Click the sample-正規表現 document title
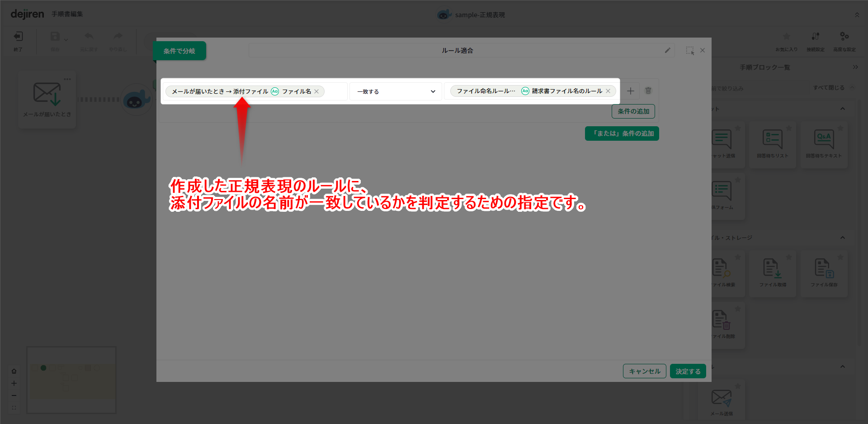The width and height of the screenshot is (868, 424). pyautogui.click(x=480, y=15)
